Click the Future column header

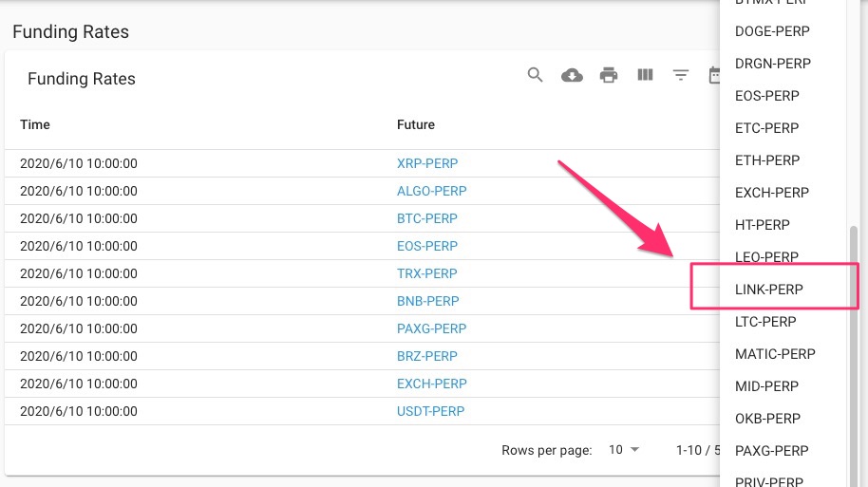[x=416, y=124]
